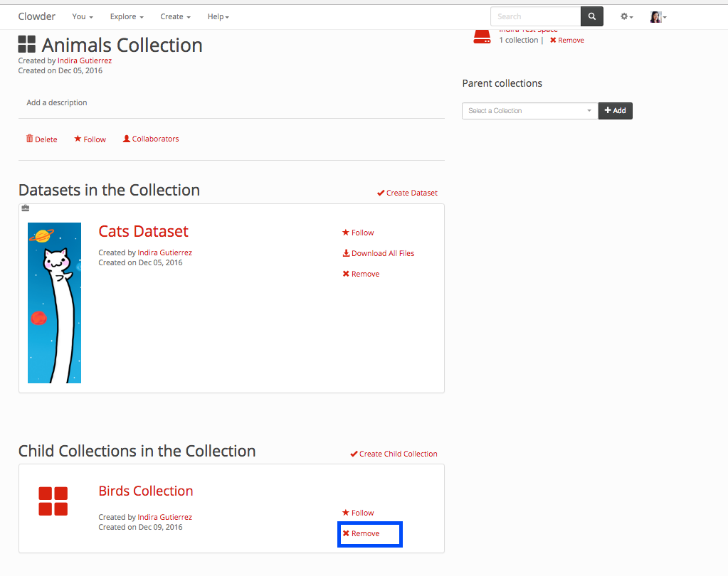Click the search magnifier icon button
The width and height of the screenshot is (728, 576).
tap(591, 16)
